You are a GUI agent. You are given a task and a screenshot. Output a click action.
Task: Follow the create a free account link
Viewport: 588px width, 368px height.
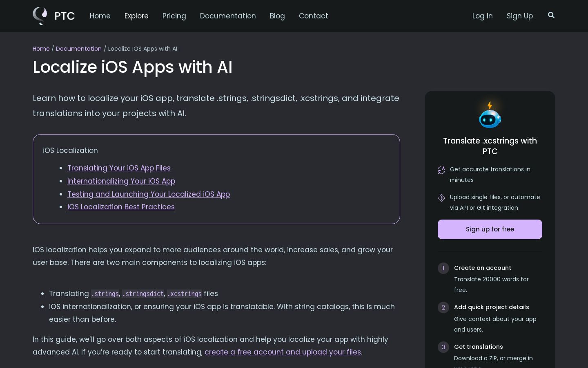[283, 352]
